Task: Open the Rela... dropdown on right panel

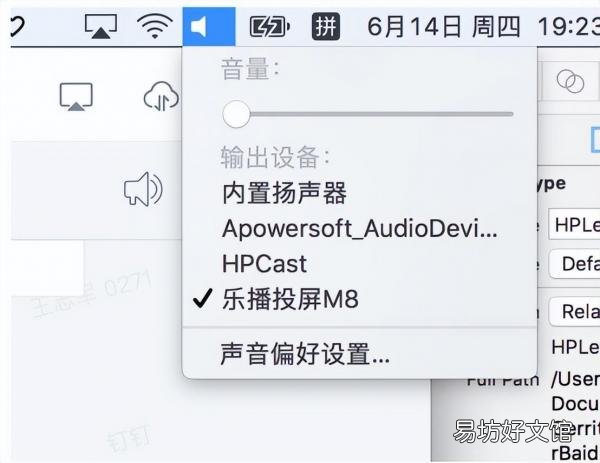Action: [x=574, y=311]
